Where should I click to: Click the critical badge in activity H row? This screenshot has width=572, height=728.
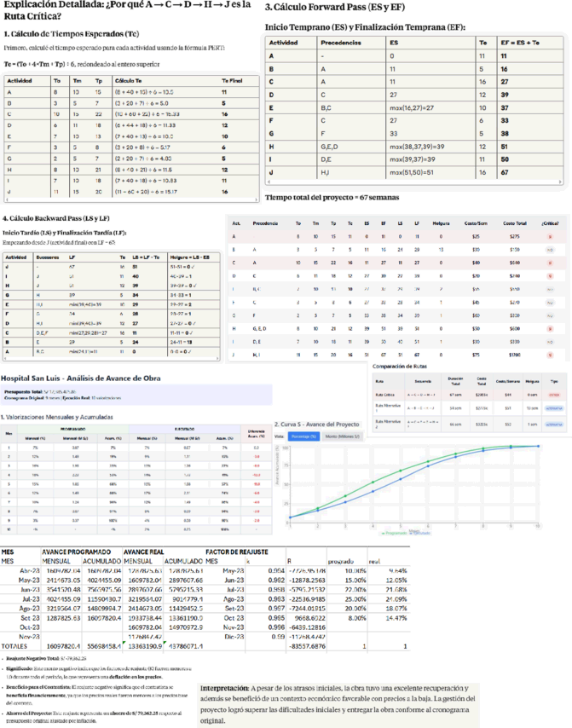(x=550, y=329)
